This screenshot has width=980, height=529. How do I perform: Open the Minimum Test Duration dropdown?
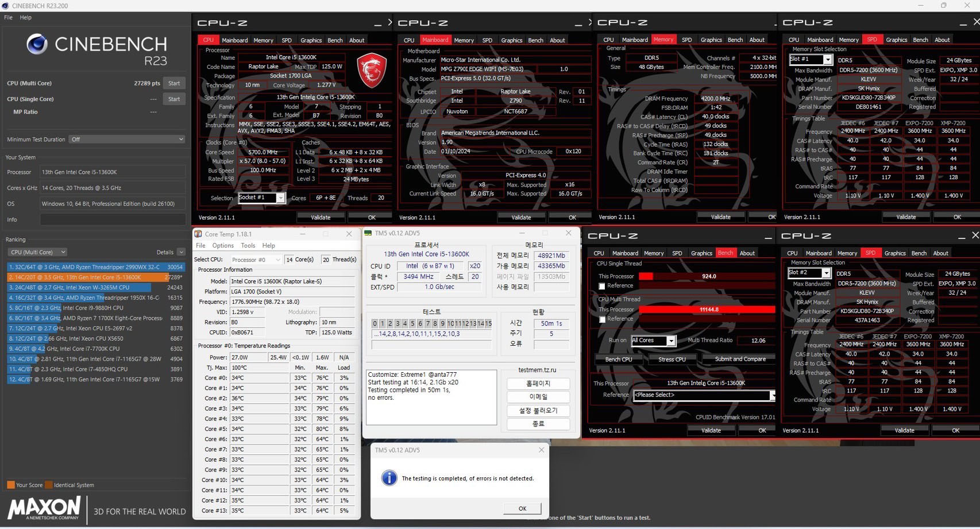(127, 139)
